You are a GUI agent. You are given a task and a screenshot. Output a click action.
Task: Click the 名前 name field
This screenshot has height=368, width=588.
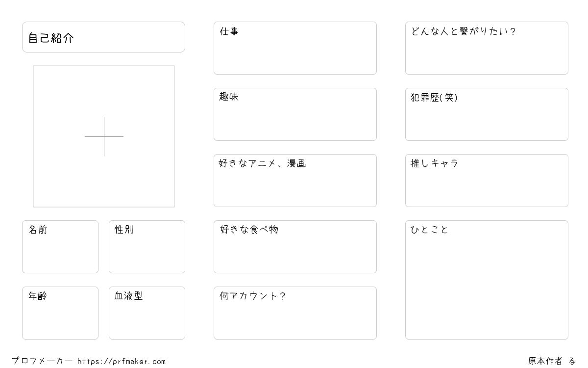pyautogui.click(x=60, y=247)
